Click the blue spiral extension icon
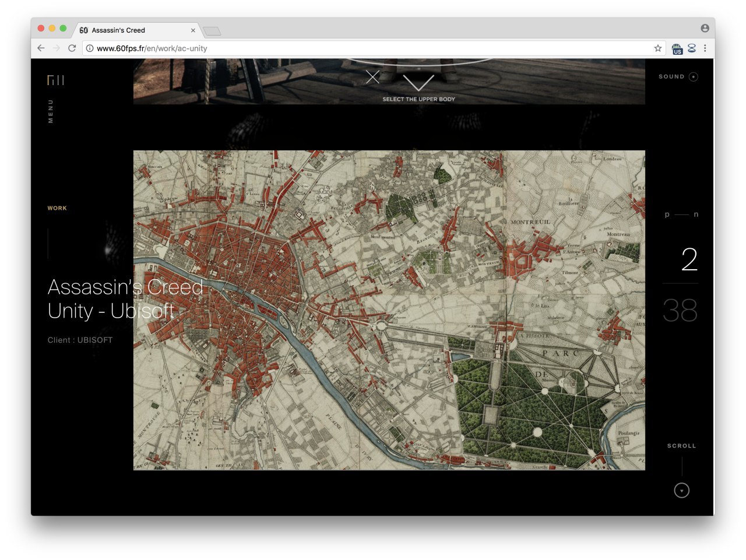The width and height of the screenshot is (746, 560). [x=692, y=48]
